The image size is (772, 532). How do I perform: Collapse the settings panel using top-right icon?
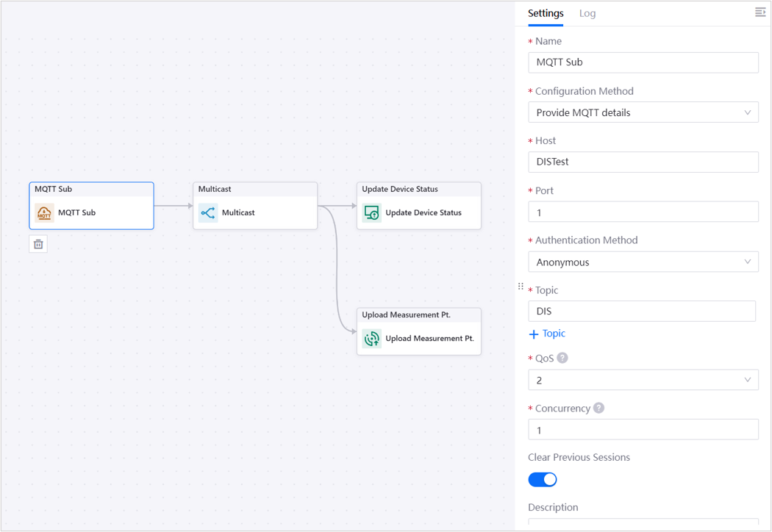click(760, 12)
